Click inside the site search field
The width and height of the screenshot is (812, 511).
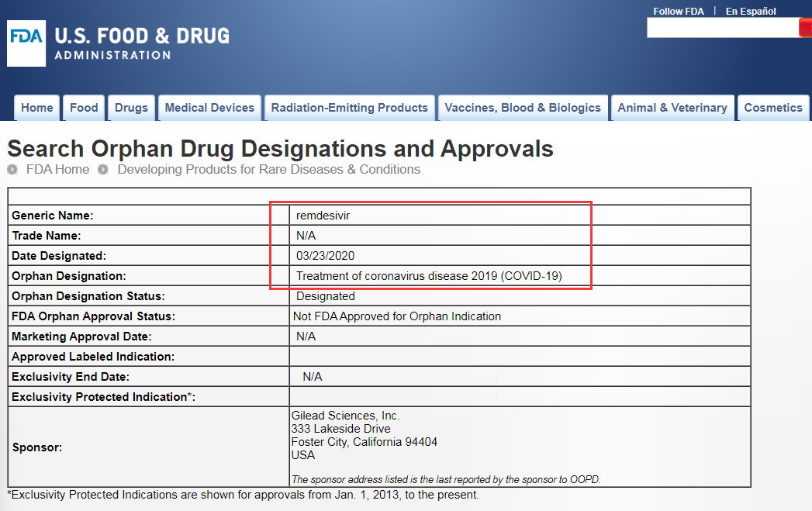point(723,27)
